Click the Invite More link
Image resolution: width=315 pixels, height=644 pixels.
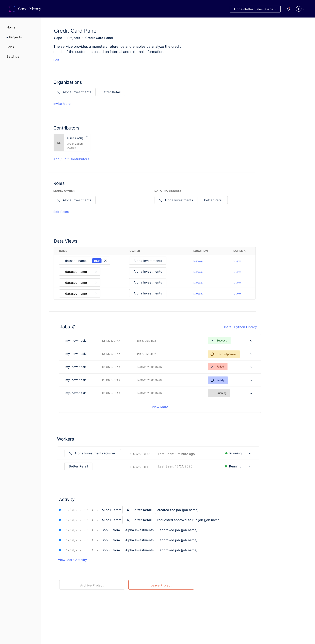[62, 104]
